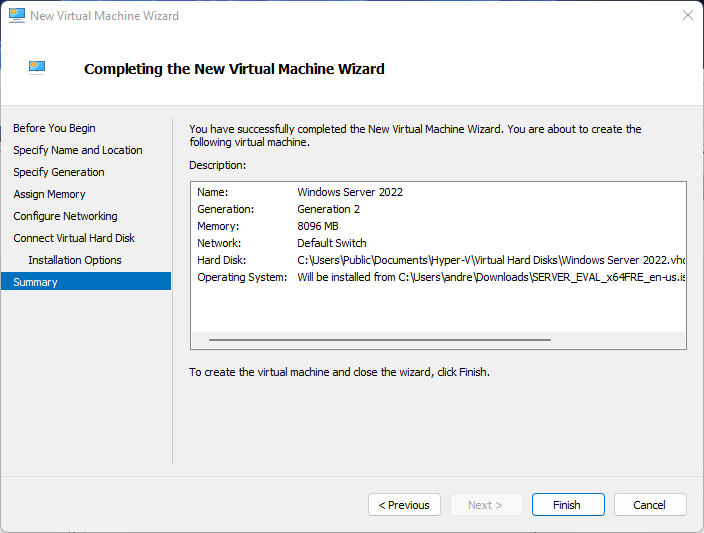Click the Name: label in the description
This screenshot has height=533, width=704.
pyautogui.click(x=213, y=192)
